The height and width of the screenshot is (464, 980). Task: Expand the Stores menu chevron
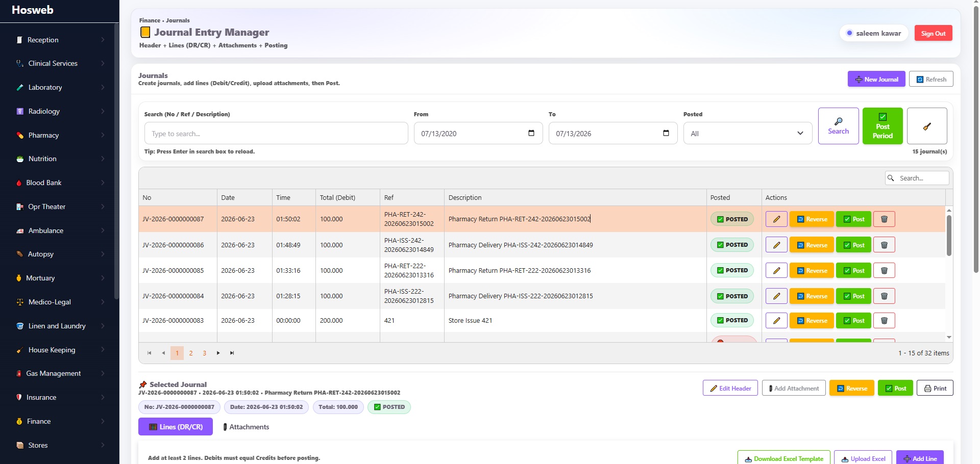click(103, 445)
